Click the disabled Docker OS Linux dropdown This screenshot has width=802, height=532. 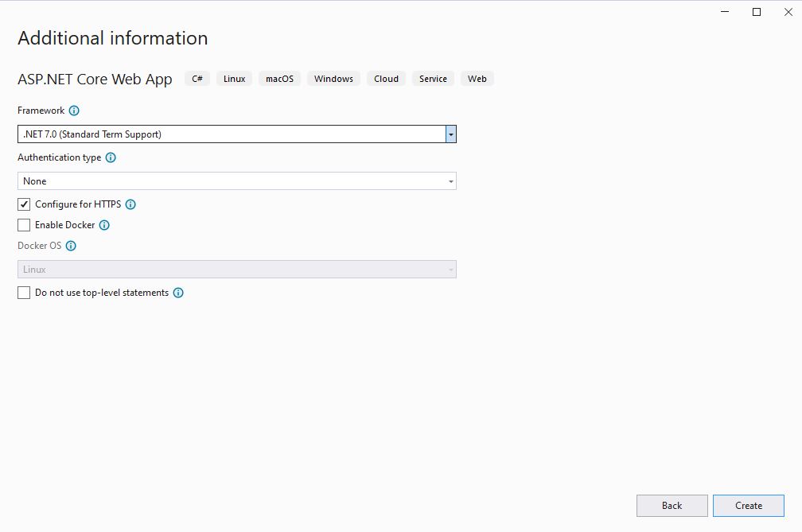pyautogui.click(x=237, y=270)
